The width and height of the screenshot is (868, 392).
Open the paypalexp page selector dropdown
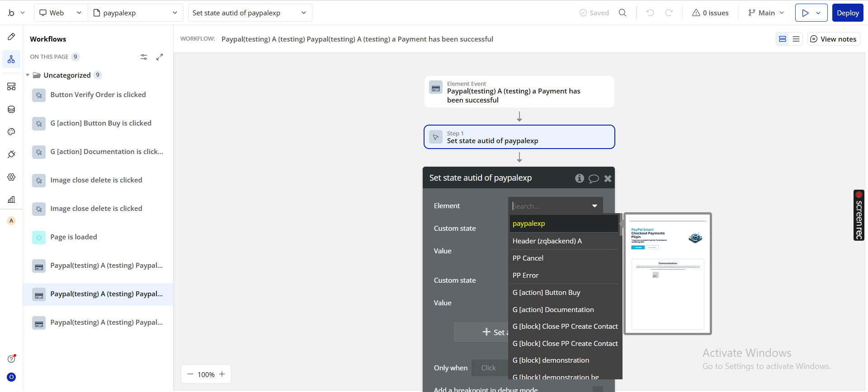click(135, 13)
